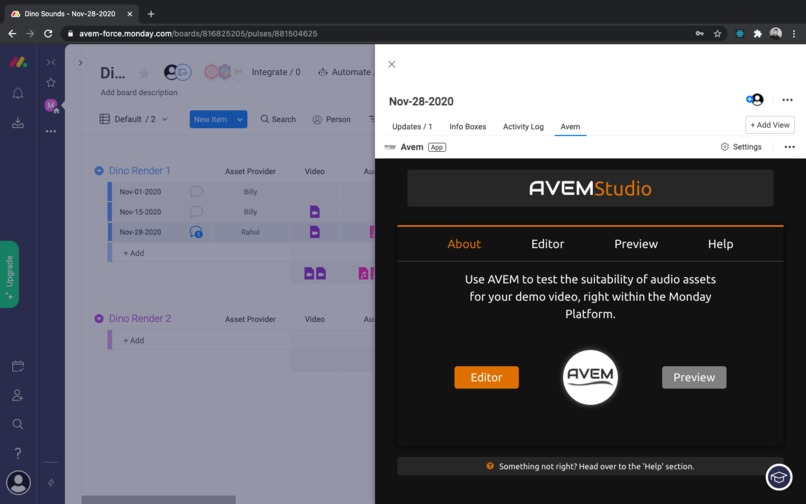
Task: Select the Avem tab
Action: tap(570, 127)
